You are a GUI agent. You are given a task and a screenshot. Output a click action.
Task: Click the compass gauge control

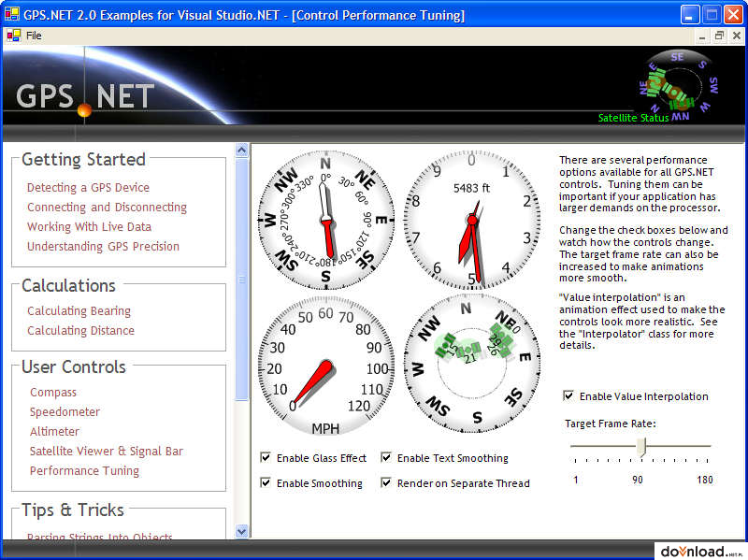(326, 220)
